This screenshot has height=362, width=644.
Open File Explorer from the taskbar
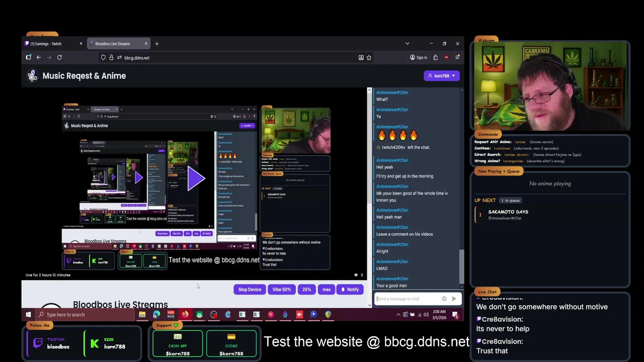[x=142, y=315]
